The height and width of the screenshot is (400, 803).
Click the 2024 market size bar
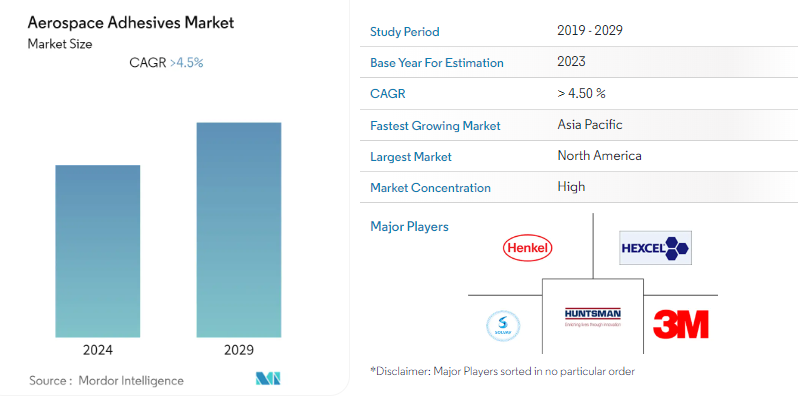point(97,251)
